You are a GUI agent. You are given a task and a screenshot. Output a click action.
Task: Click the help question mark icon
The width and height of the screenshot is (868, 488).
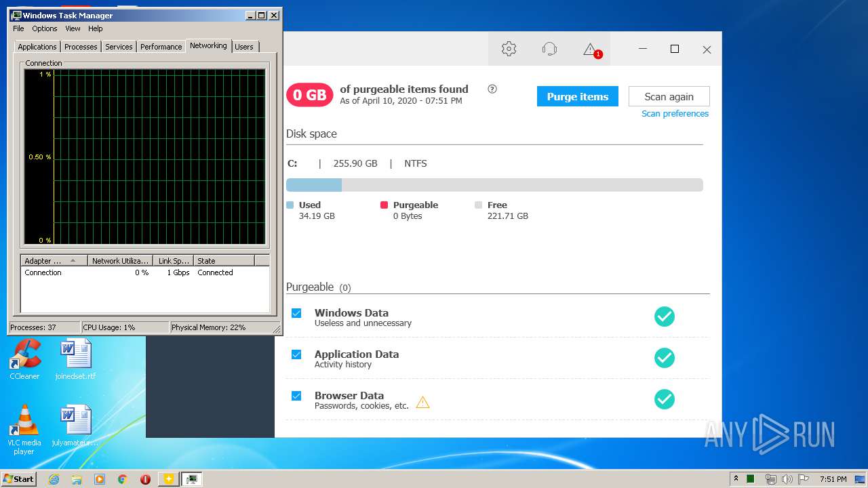tap(492, 89)
